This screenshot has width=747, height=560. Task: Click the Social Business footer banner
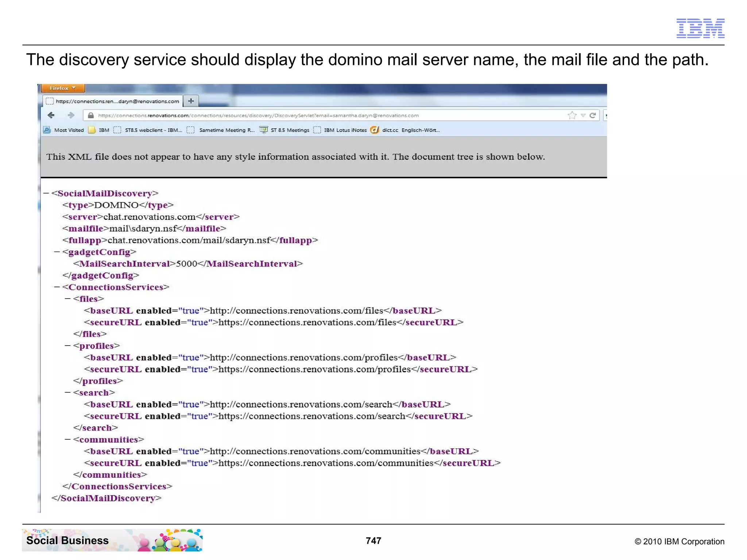(x=112, y=540)
